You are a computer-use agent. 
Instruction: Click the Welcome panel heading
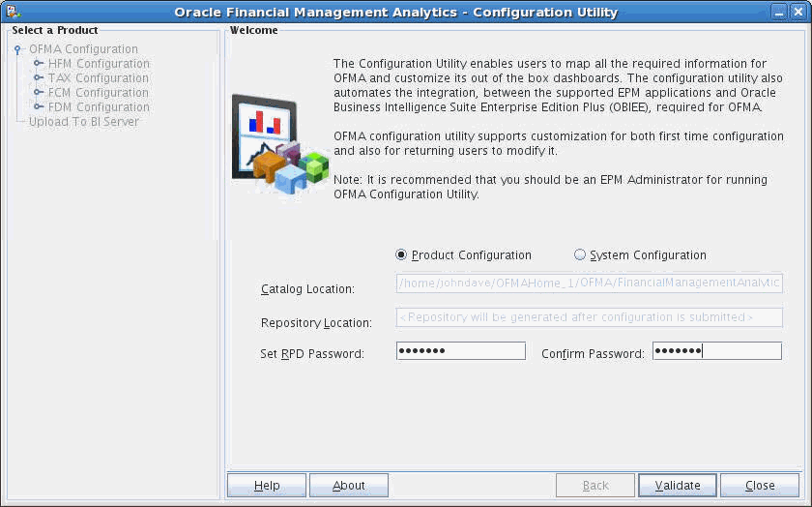tap(253, 30)
